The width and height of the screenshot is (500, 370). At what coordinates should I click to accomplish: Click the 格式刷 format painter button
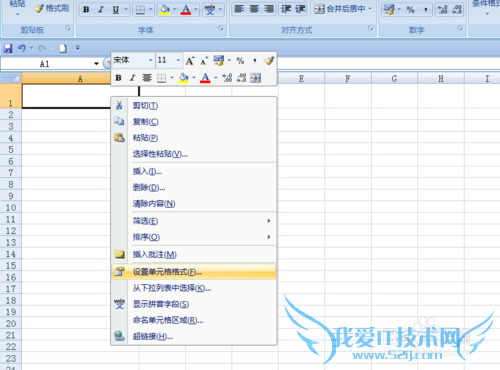(x=52, y=8)
